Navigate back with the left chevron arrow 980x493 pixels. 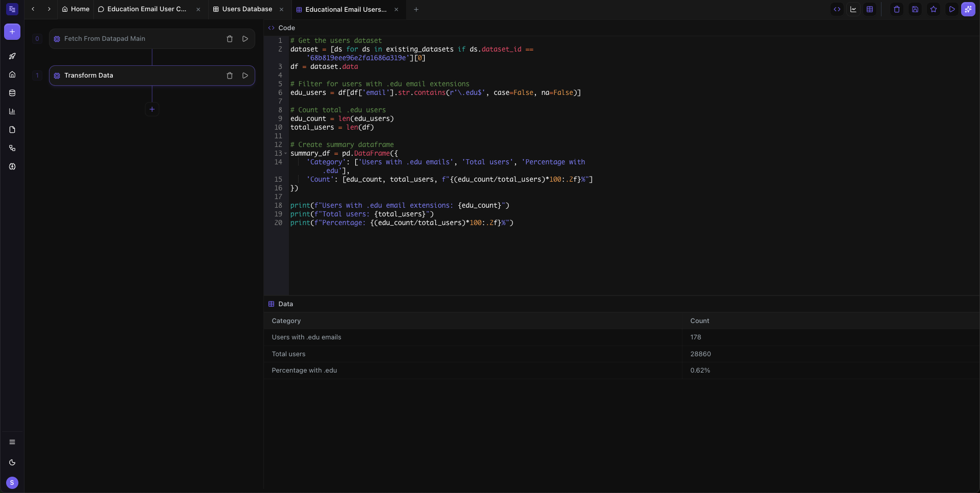[33, 9]
